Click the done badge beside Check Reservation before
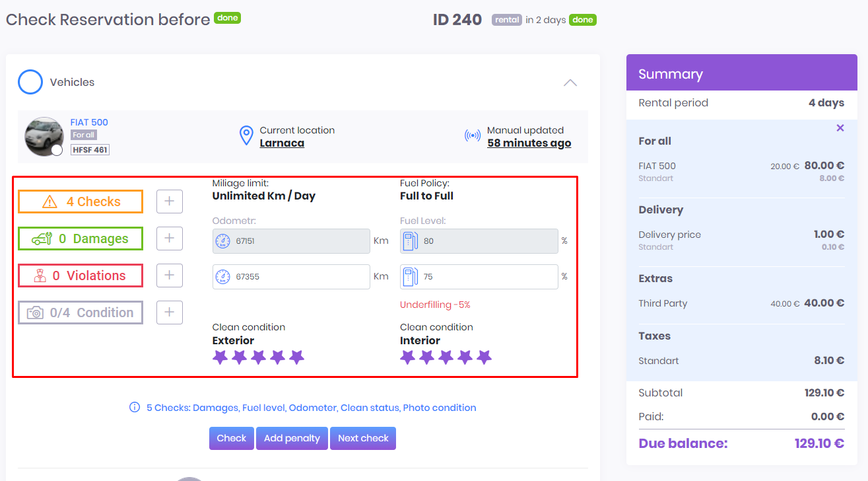Screen dimensions: 868x481 coord(227,18)
